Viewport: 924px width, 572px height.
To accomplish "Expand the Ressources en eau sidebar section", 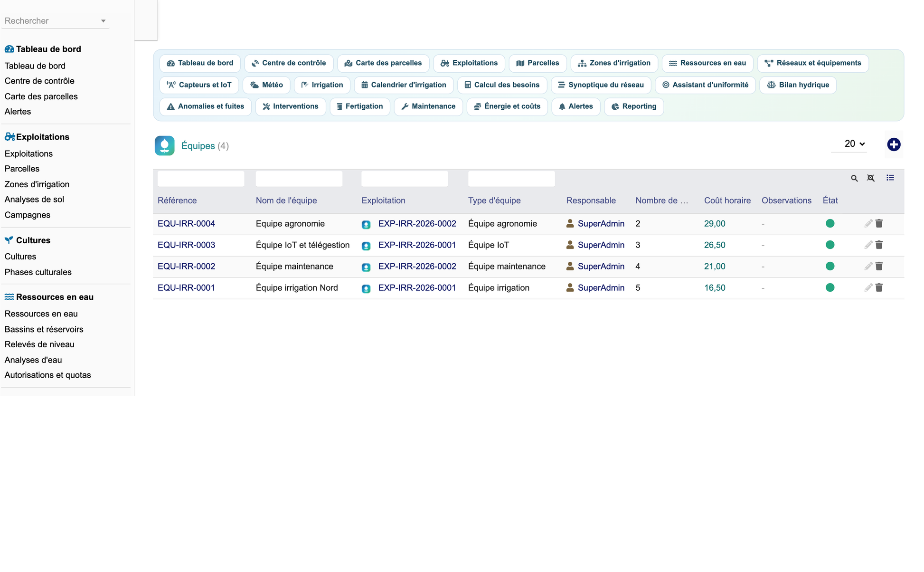I will [x=55, y=297].
